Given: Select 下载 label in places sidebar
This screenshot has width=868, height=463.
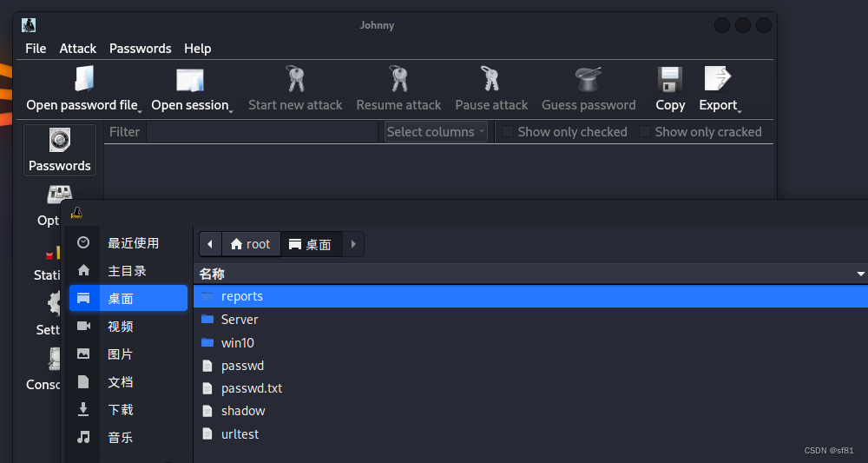Looking at the screenshot, I should pyautogui.click(x=121, y=409).
